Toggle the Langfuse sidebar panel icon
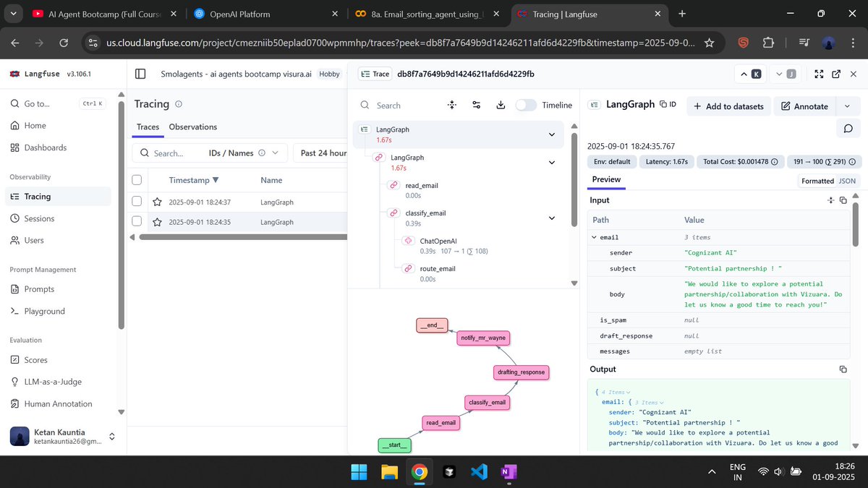 click(140, 74)
